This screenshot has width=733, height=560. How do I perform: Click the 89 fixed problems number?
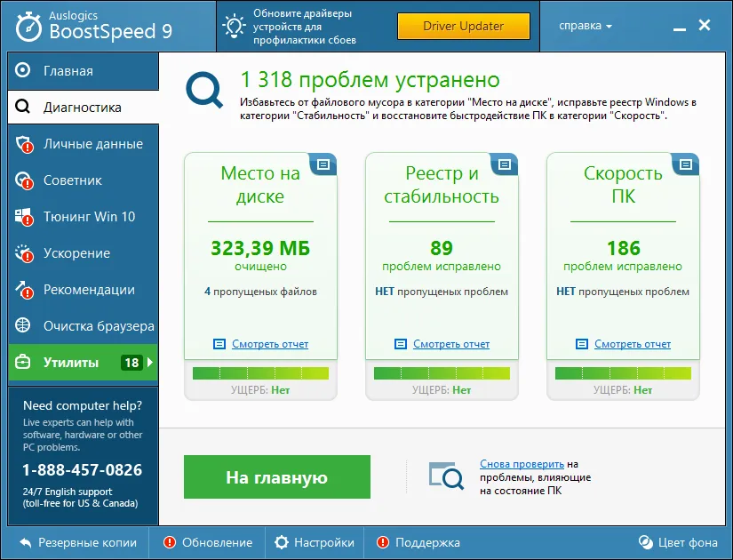pos(442,248)
